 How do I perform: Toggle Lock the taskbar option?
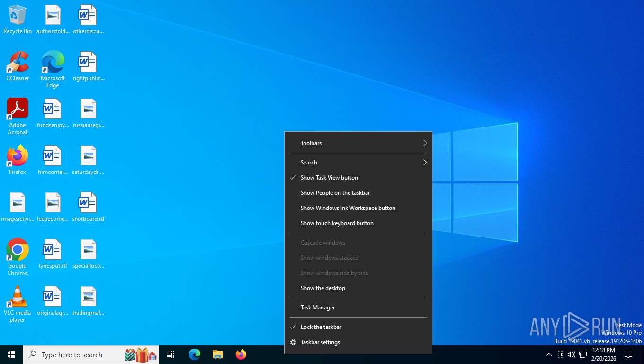point(321,327)
